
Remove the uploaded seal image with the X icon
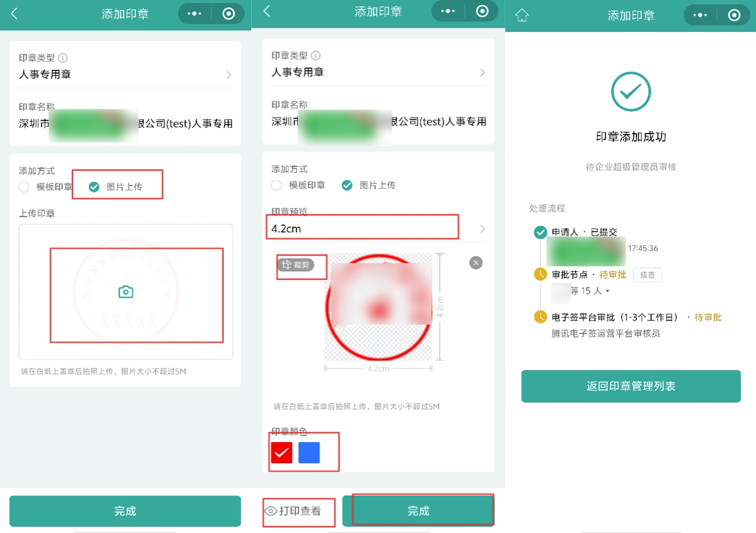coord(475,263)
